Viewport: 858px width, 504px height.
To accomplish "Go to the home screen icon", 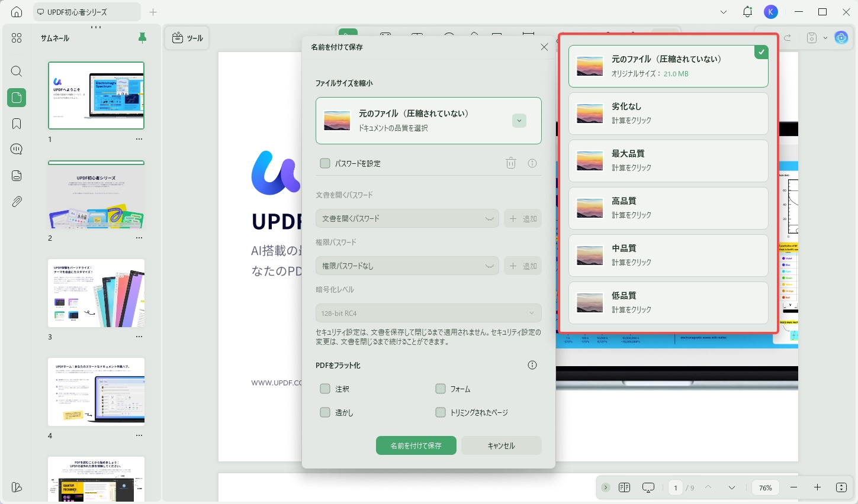I will pyautogui.click(x=17, y=12).
